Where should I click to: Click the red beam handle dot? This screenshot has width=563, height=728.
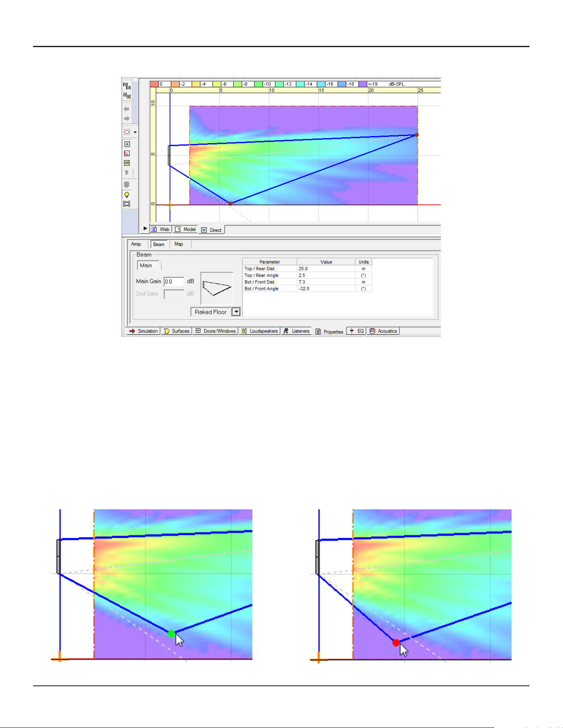[396, 643]
